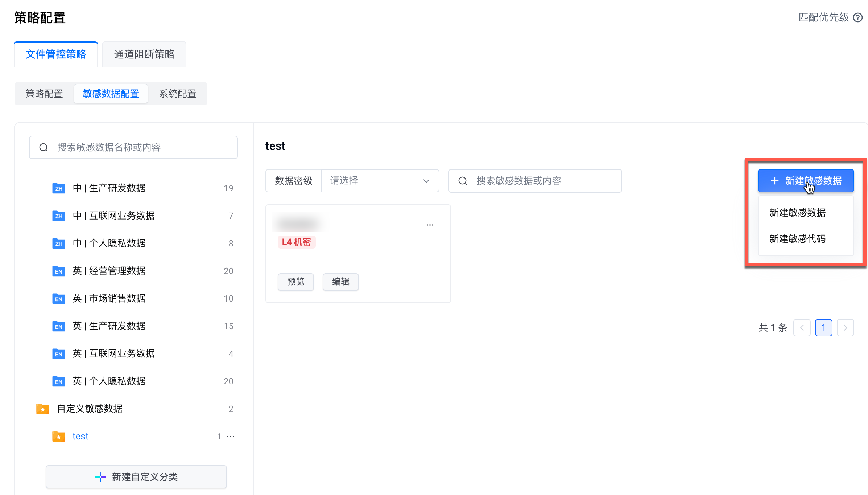Click the magnifier icon in the left search box
This screenshot has width=868, height=495.
(44, 147)
